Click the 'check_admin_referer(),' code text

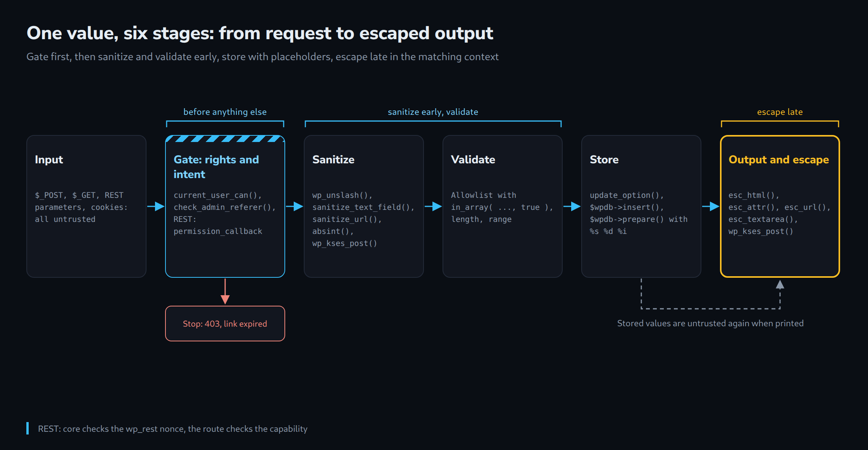225,207
